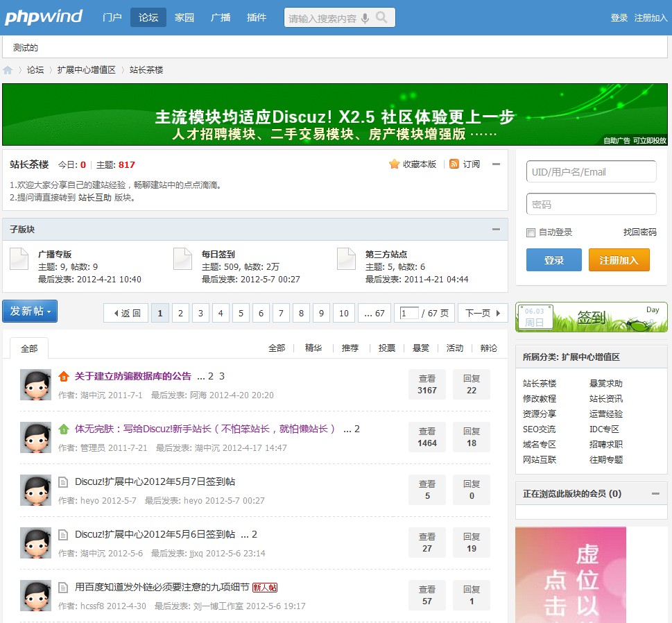Click the 广播专版 sub-forum title
672x623 pixels.
click(55, 254)
